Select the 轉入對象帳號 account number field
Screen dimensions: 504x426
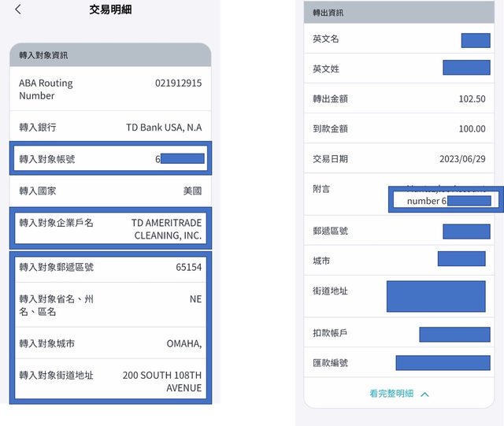(x=110, y=159)
